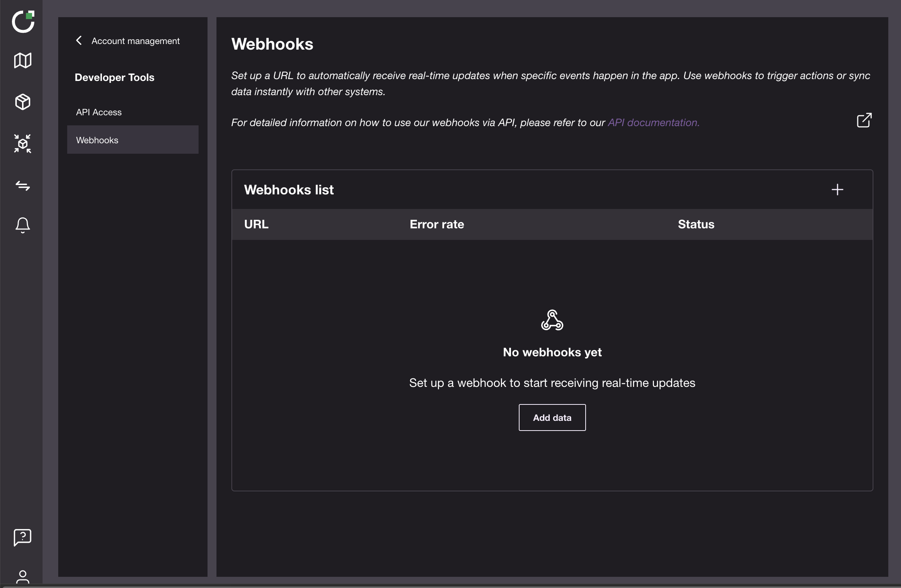This screenshot has height=588, width=901.
Task: Open the transfers arrows icon
Action: click(x=23, y=186)
